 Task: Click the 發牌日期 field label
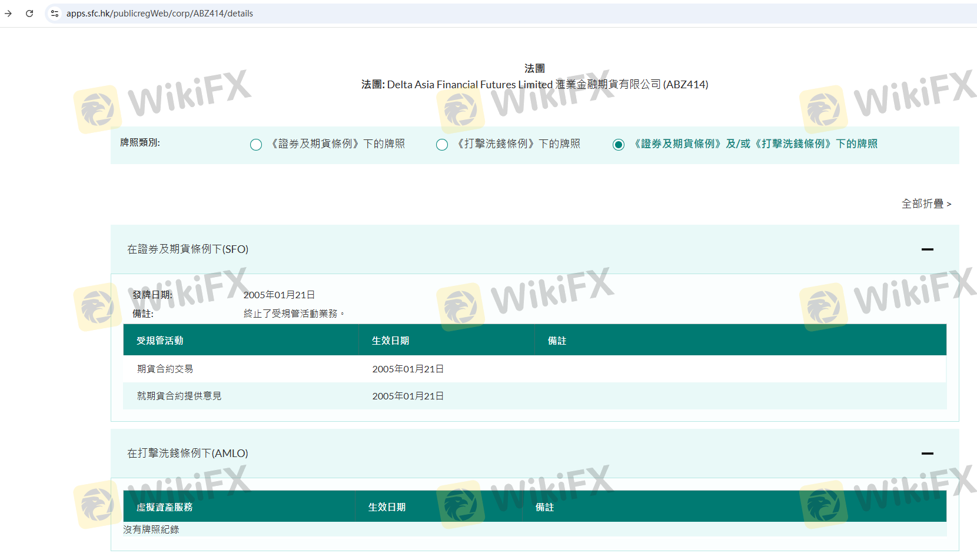click(152, 295)
